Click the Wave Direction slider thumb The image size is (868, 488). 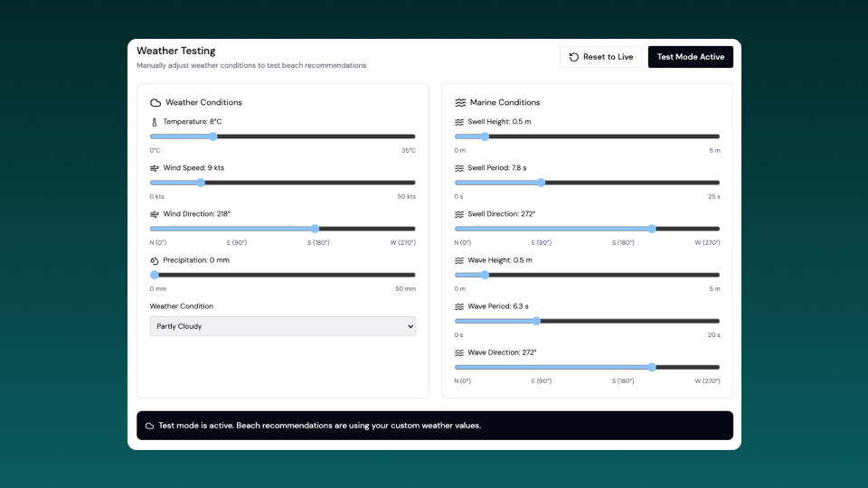point(652,367)
